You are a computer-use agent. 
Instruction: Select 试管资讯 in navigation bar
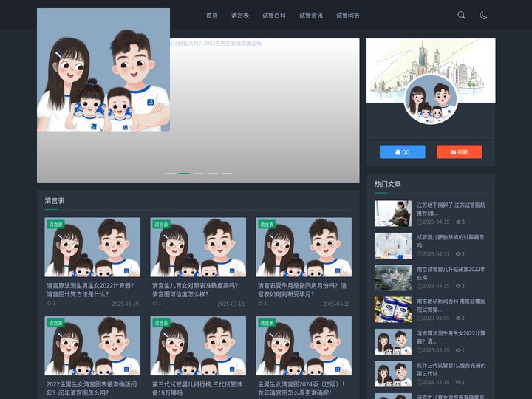coord(311,16)
